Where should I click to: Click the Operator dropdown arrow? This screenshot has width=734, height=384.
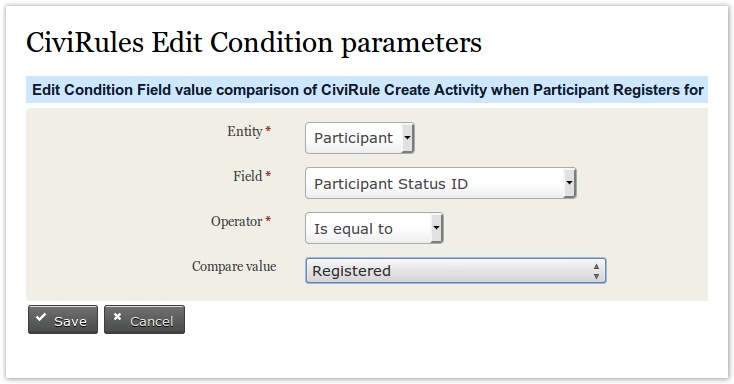(436, 228)
